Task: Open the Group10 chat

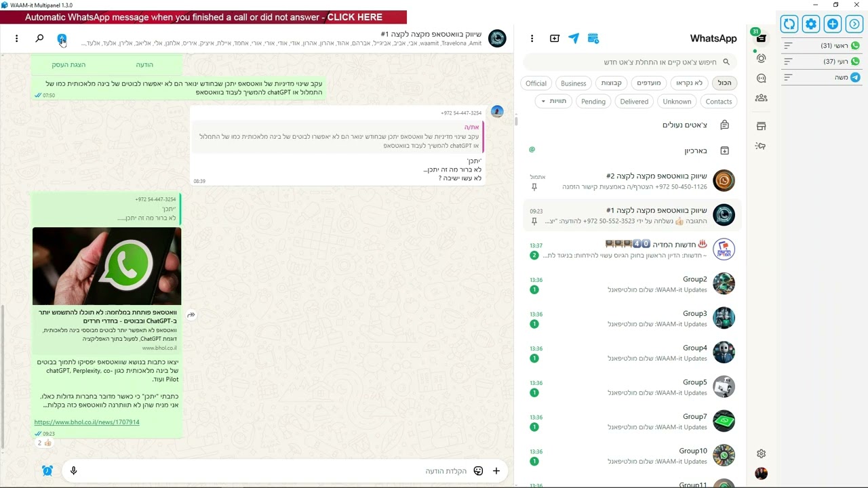Action: 632,455
